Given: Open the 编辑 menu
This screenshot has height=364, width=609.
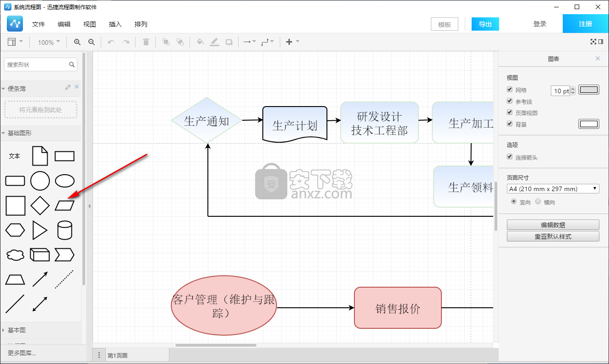Looking at the screenshot, I should pyautogui.click(x=64, y=24).
